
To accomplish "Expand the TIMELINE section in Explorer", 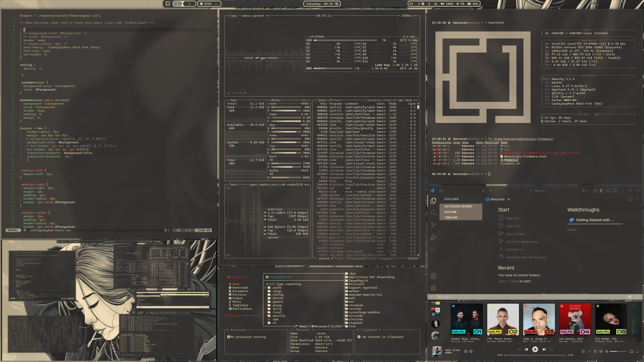I will click(451, 217).
